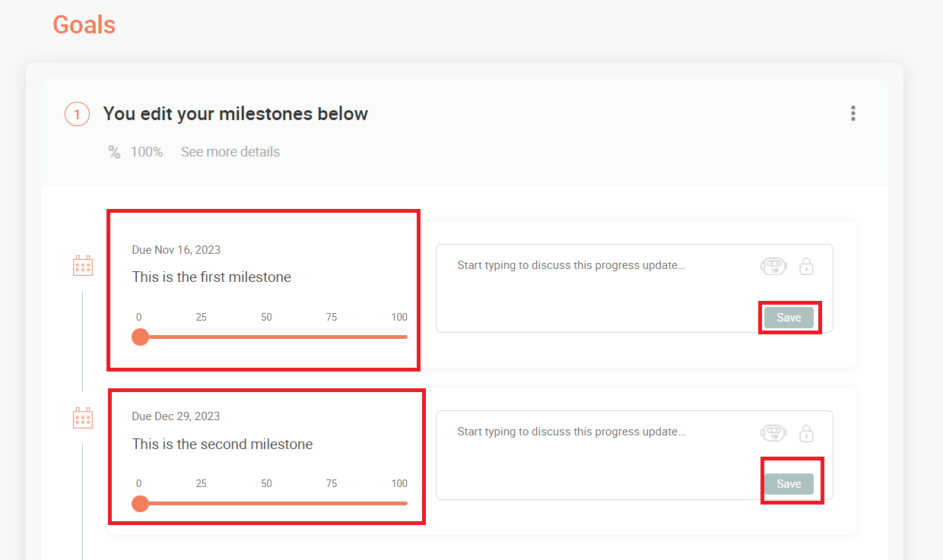The width and height of the screenshot is (943, 560).
Task: Expand See more details
Action: (x=230, y=151)
